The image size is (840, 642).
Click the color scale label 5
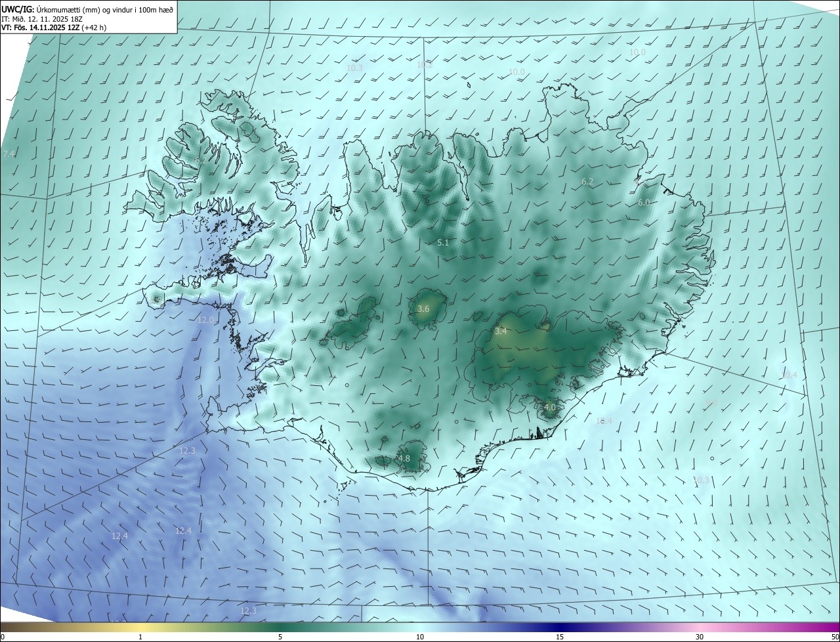280,637
